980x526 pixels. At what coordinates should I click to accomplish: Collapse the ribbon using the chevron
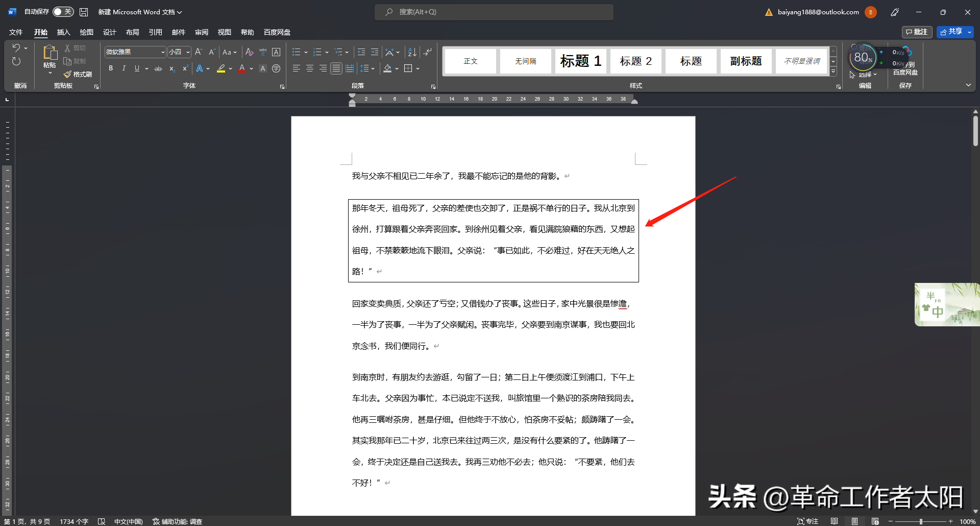[x=968, y=85]
